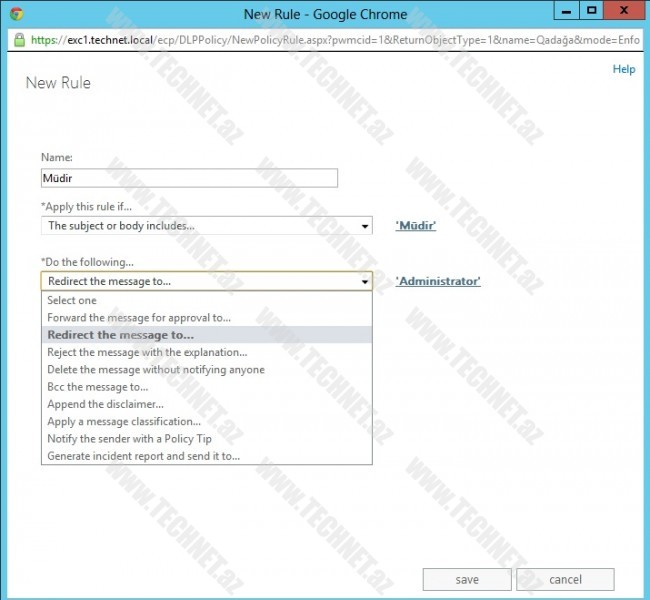Choose 'Delete the message without notifying anyone'
This screenshot has width=650, height=600.
(156, 369)
